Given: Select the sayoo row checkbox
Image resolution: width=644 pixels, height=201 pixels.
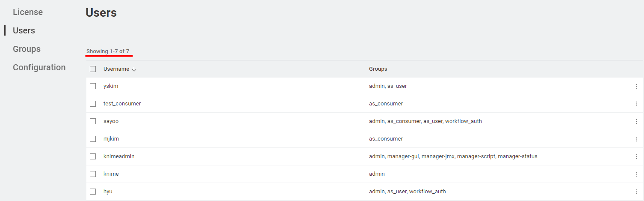Looking at the screenshot, I should [93, 121].
